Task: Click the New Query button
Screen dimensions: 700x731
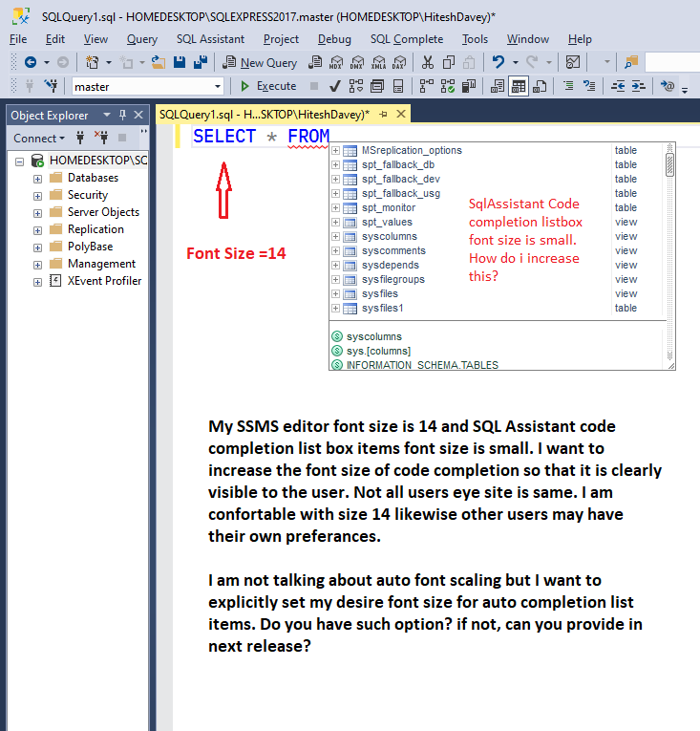Action: [260, 62]
